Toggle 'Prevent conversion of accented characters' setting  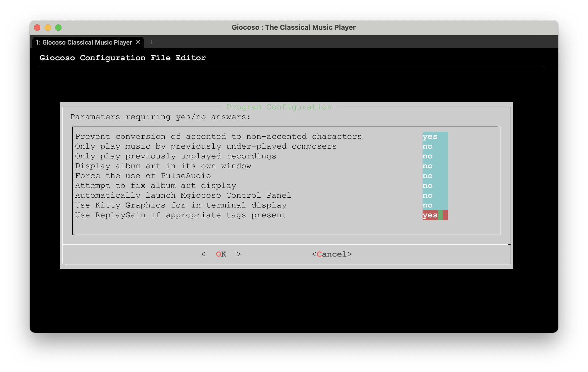[x=430, y=136]
